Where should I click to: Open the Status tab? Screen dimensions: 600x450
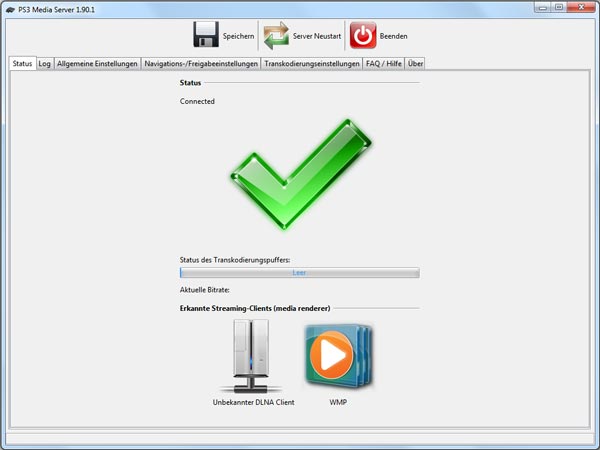click(23, 64)
